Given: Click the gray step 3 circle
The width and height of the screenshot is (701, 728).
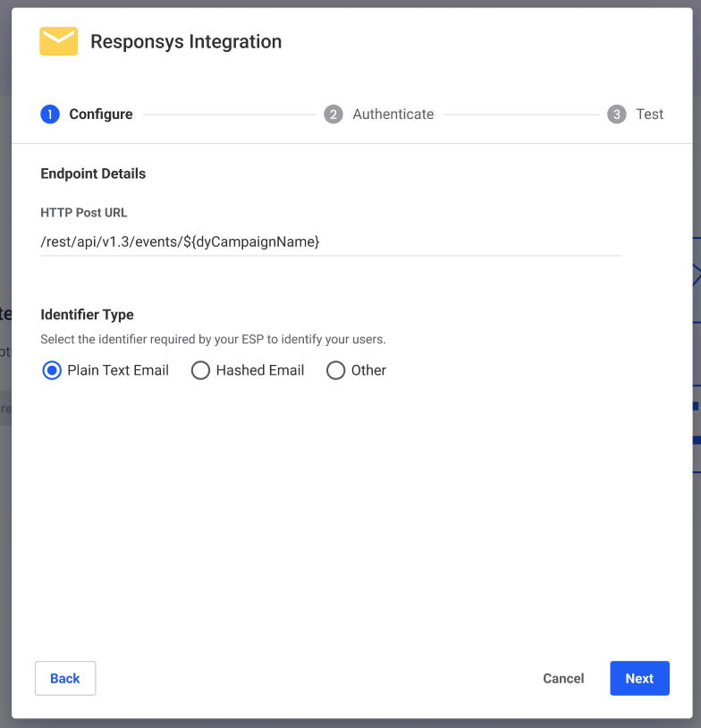Looking at the screenshot, I should pyautogui.click(x=617, y=114).
